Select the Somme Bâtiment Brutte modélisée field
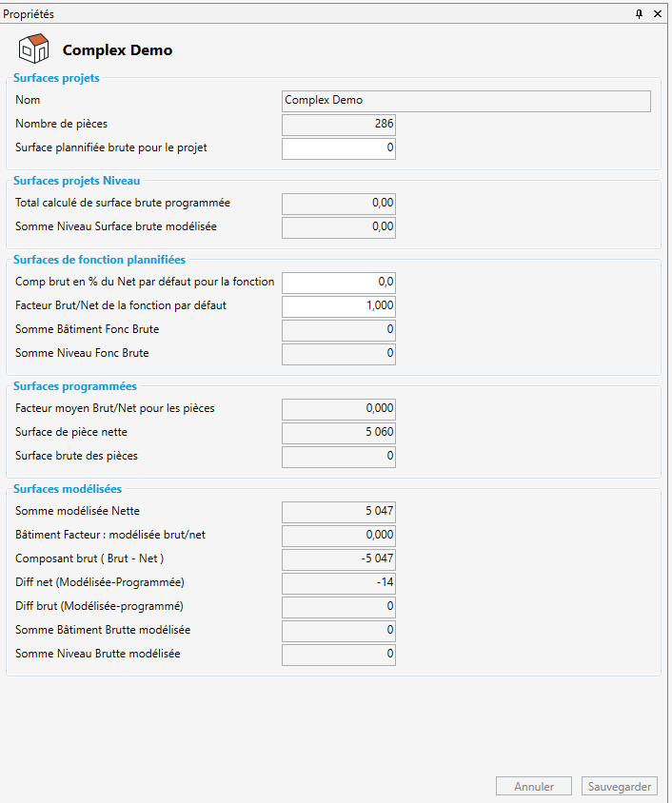The width and height of the screenshot is (672, 803). 339,631
